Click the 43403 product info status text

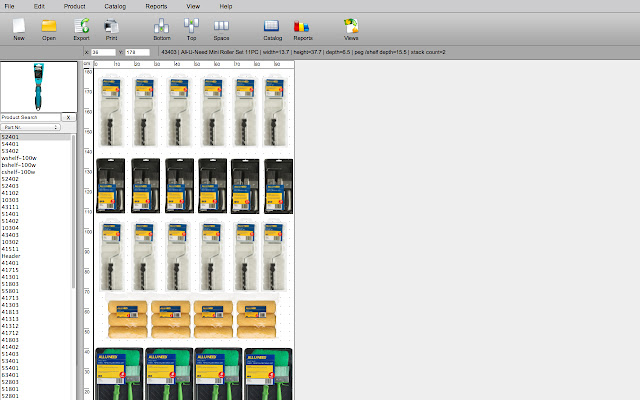[x=303, y=52]
